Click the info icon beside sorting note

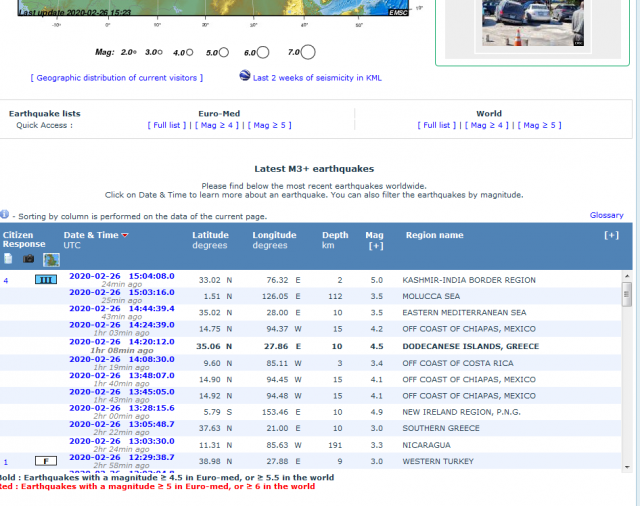[5, 215]
